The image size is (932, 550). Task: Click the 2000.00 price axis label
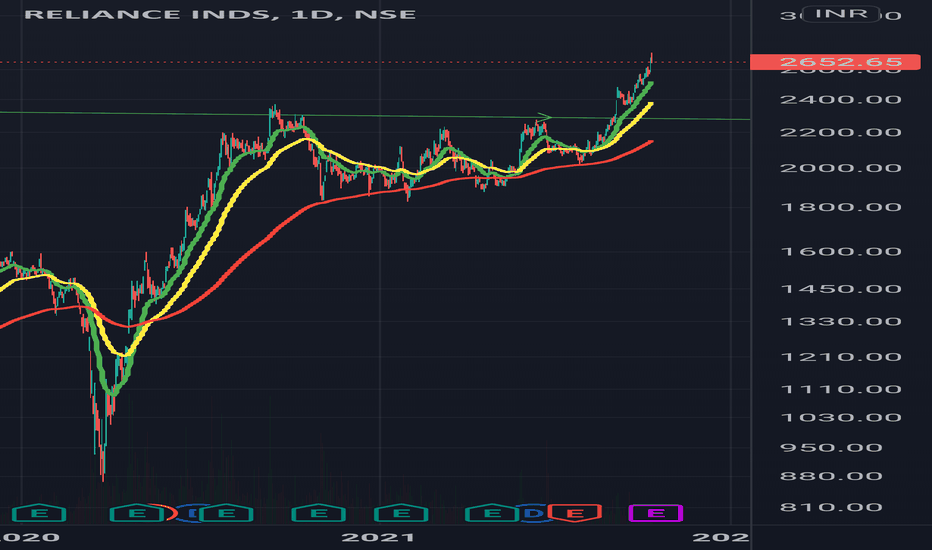tap(840, 168)
